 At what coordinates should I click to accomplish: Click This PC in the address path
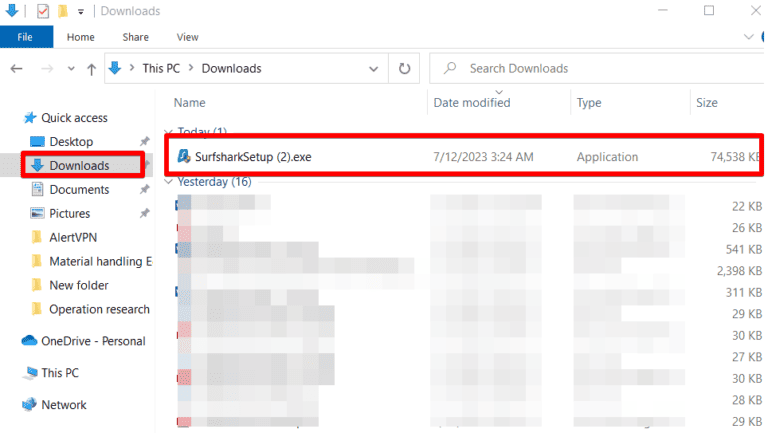tap(161, 69)
